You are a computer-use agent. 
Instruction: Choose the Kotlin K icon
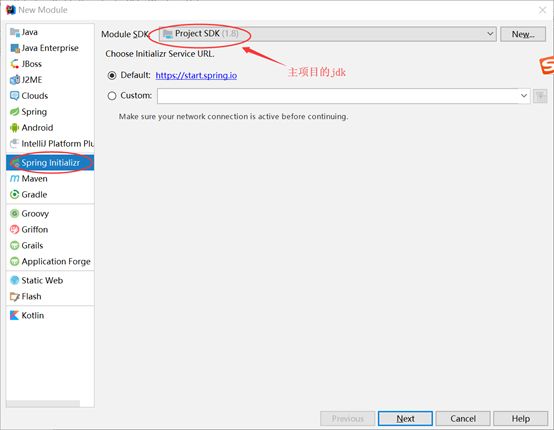[14, 315]
